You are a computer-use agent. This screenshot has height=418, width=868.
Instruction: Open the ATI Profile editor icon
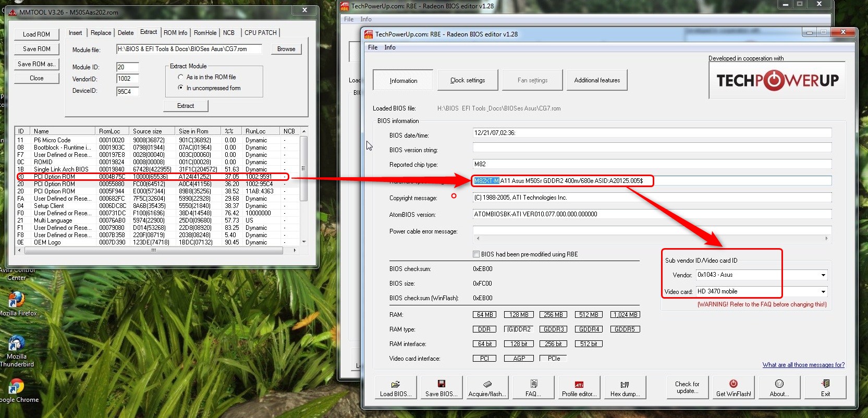click(x=579, y=385)
